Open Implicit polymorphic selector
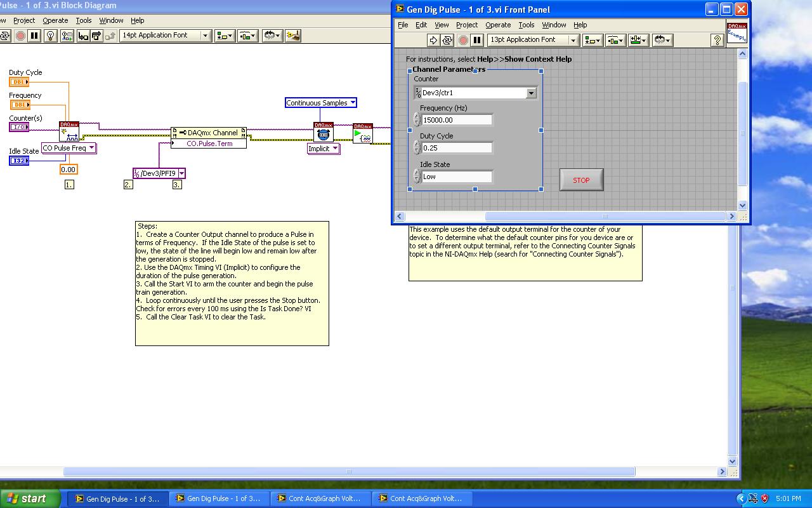 324,149
